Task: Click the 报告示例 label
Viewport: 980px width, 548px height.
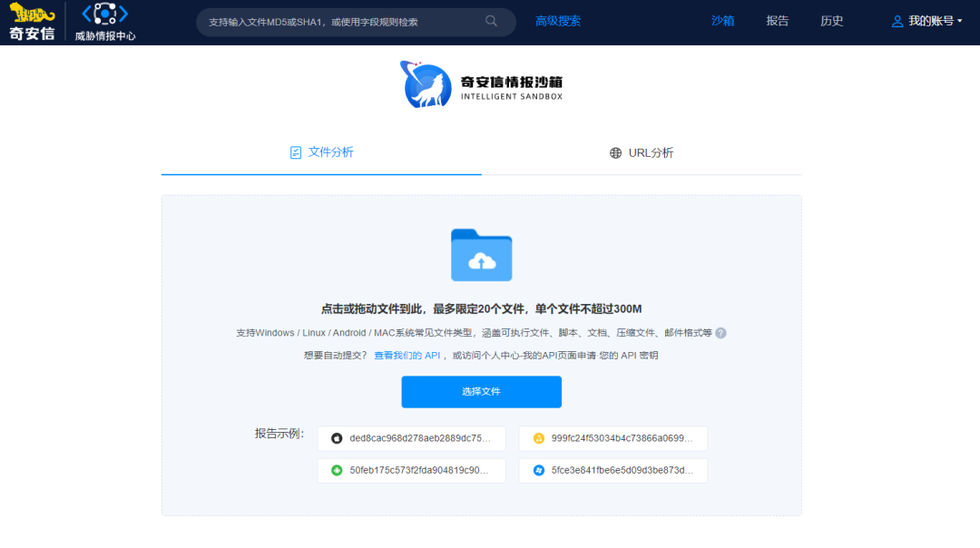Action: click(279, 434)
